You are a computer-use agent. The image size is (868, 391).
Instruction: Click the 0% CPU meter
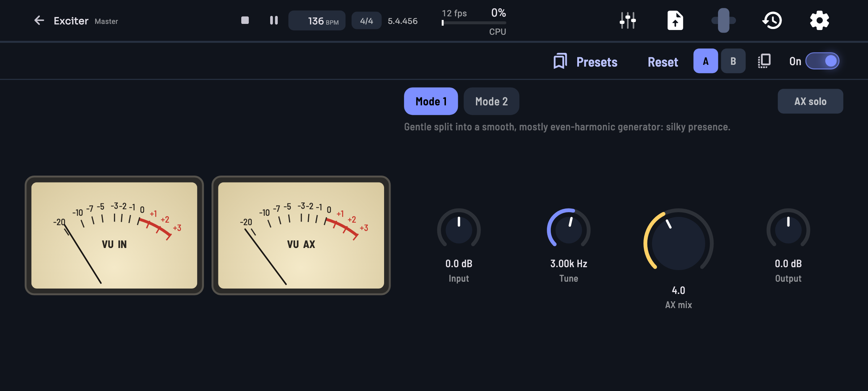pyautogui.click(x=474, y=22)
